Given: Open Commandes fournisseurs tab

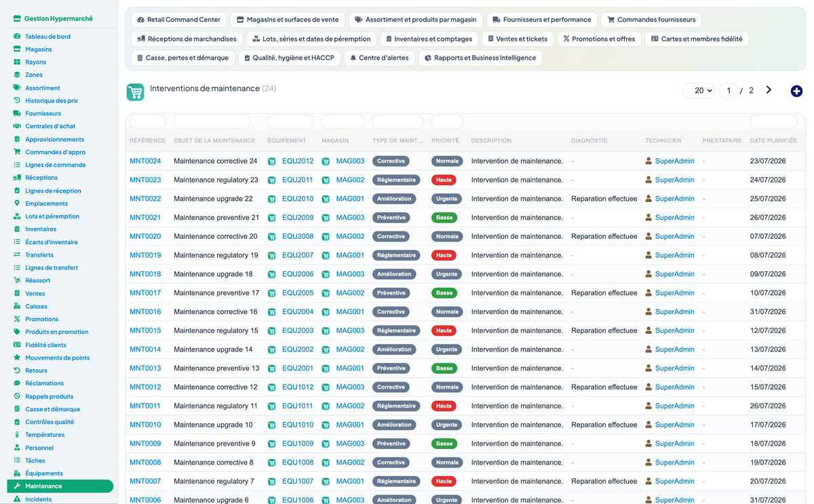Looking at the screenshot, I should [x=651, y=20].
